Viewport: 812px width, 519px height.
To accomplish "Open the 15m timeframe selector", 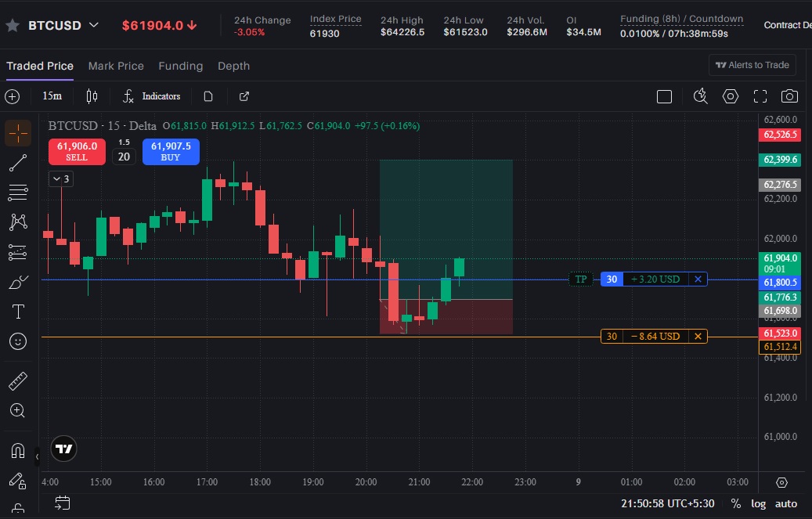I will [52, 96].
